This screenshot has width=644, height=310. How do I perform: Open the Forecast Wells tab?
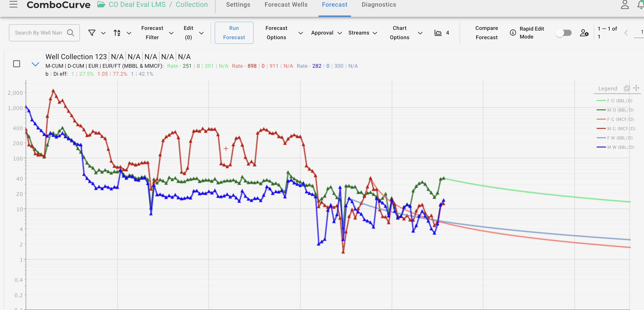[x=286, y=4]
